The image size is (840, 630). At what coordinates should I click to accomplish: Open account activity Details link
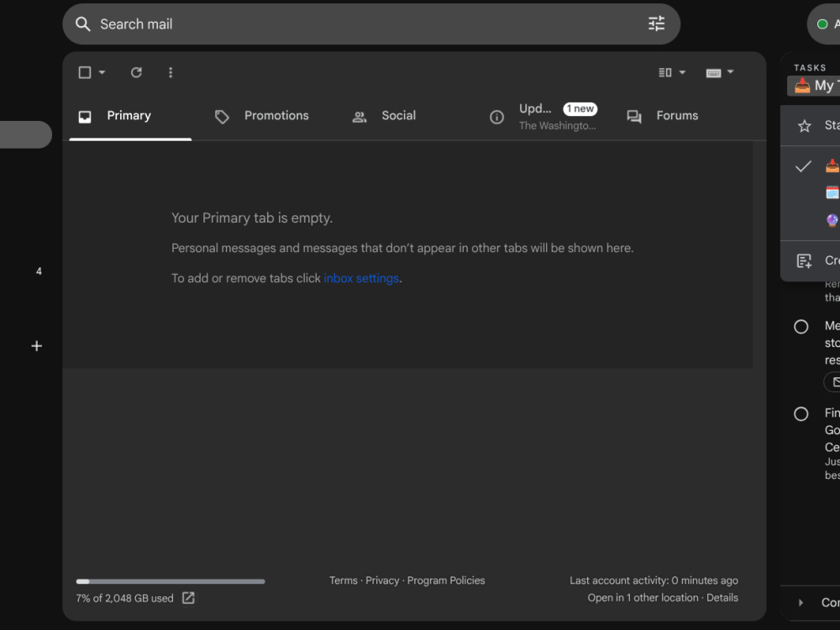(722, 597)
